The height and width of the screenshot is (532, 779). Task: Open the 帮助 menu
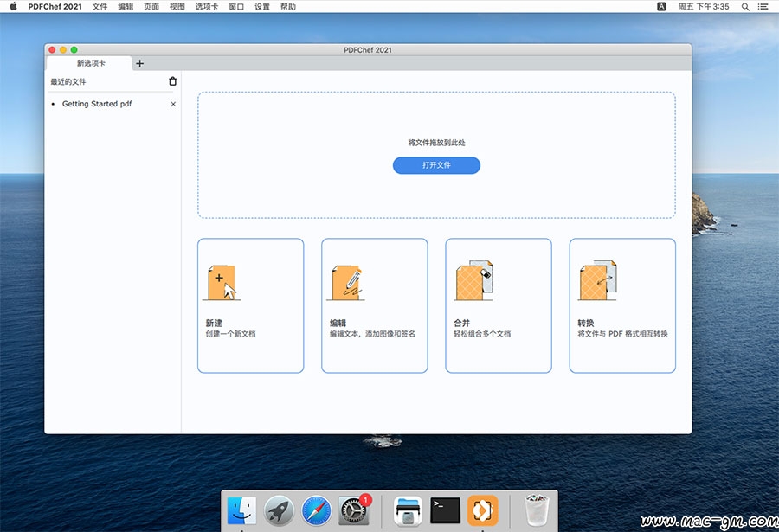click(x=288, y=6)
